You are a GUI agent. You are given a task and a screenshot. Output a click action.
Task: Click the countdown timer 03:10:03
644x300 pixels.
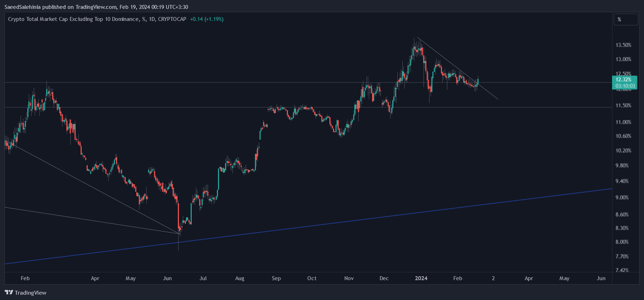point(625,86)
